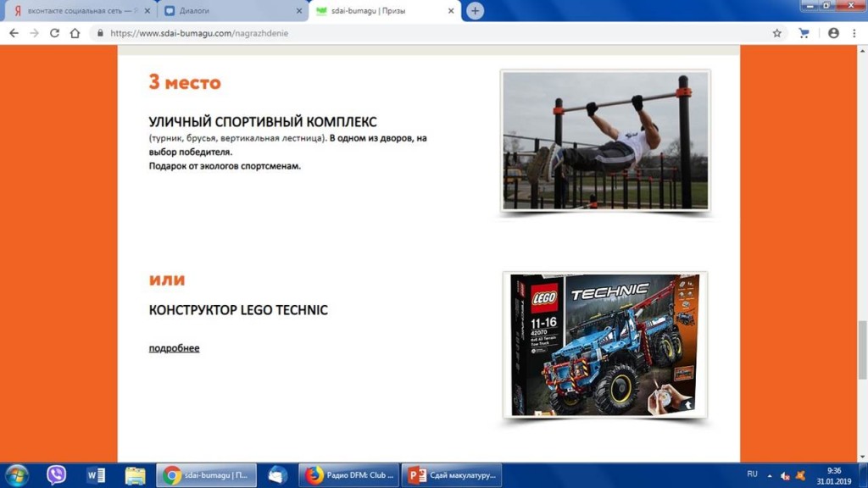The width and height of the screenshot is (868, 488).
Task: Click the RU language indicator
Action: (752, 473)
